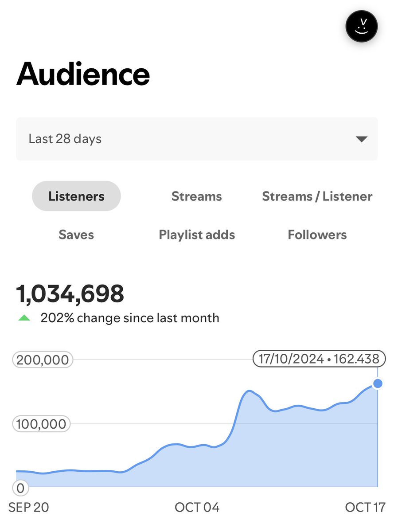Open the Followers metric tab

point(317,235)
